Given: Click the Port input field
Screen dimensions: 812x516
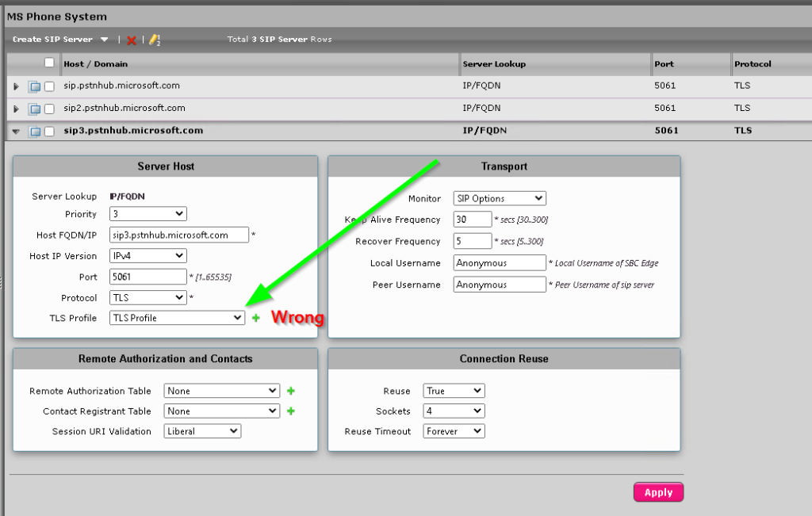Looking at the screenshot, I should point(148,277).
